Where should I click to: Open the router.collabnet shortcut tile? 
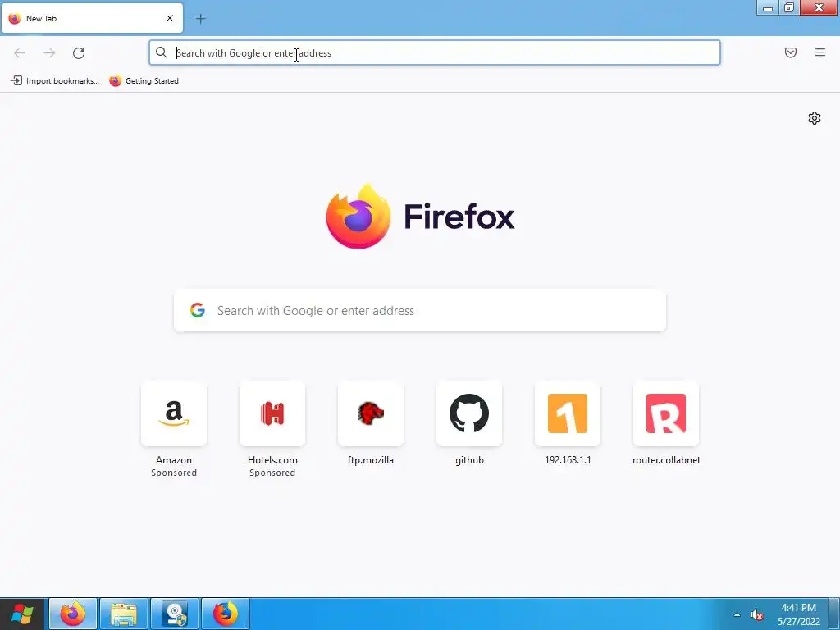[x=666, y=413]
